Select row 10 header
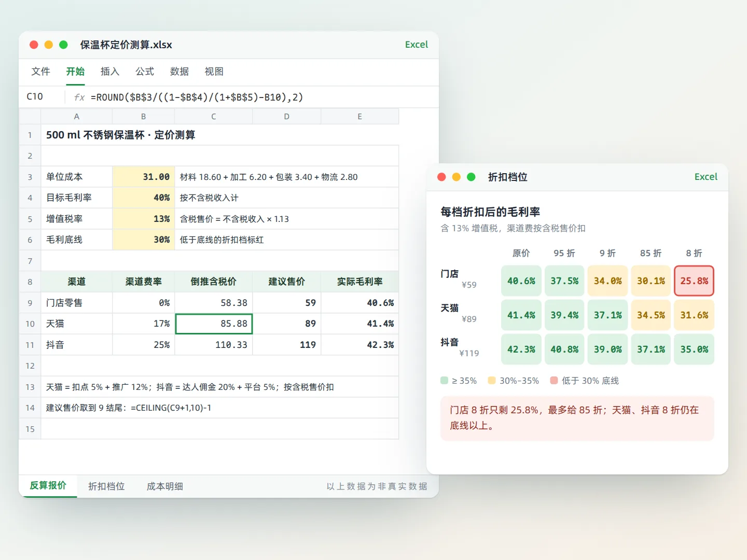The width and height of the screenshot is (747, 560). click(30, 324)
